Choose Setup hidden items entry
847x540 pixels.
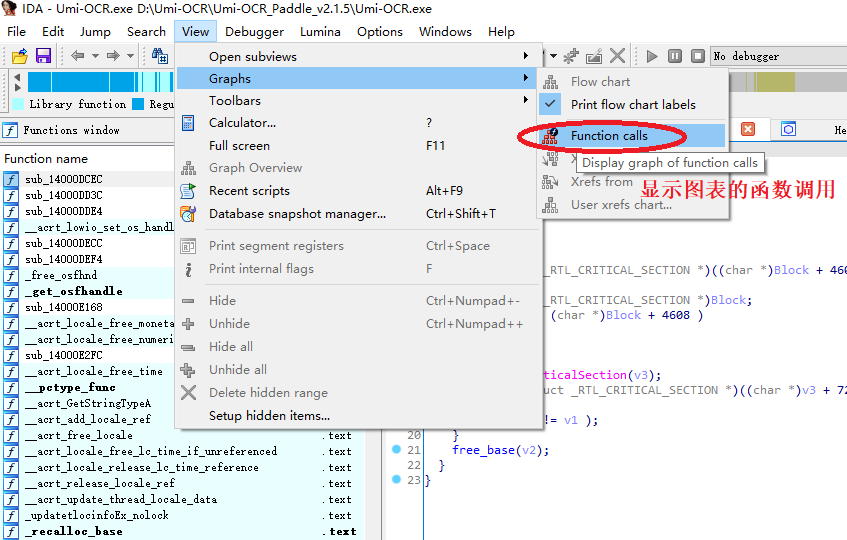pyautogui.click(x=359, y=416)
